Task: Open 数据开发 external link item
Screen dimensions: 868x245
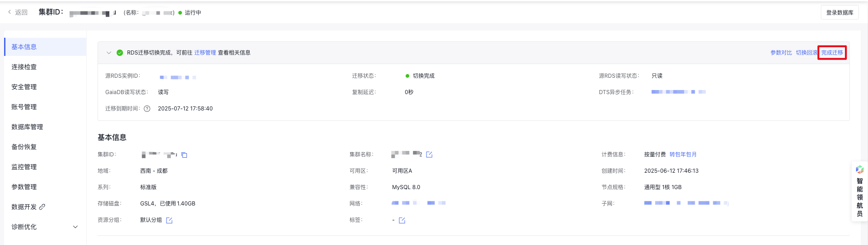Action: point(28,207)
